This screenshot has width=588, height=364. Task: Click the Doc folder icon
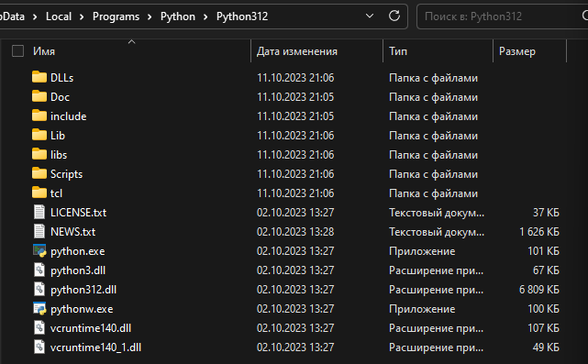click(39, 96)
